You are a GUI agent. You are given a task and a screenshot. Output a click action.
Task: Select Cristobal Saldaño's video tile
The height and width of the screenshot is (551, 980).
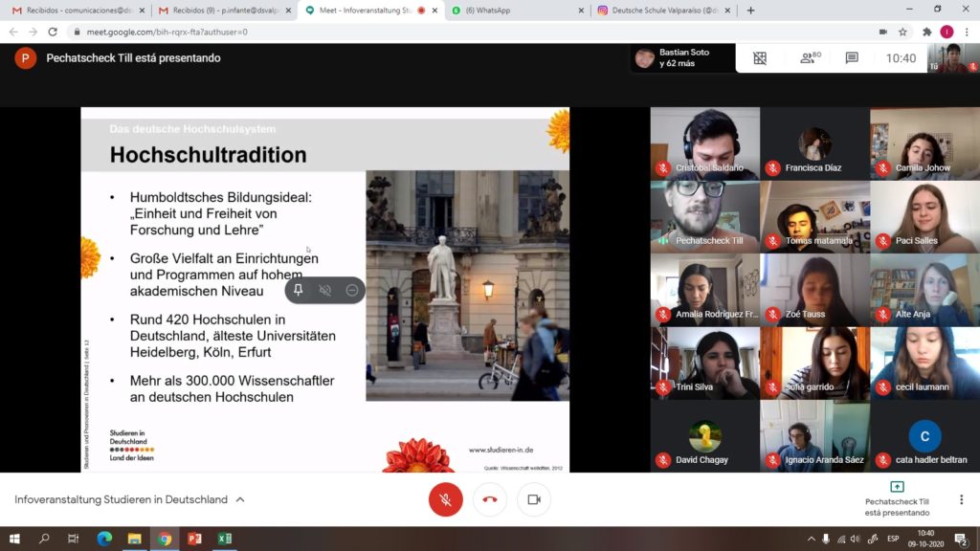pyautogui.click(x=705, y=143)
